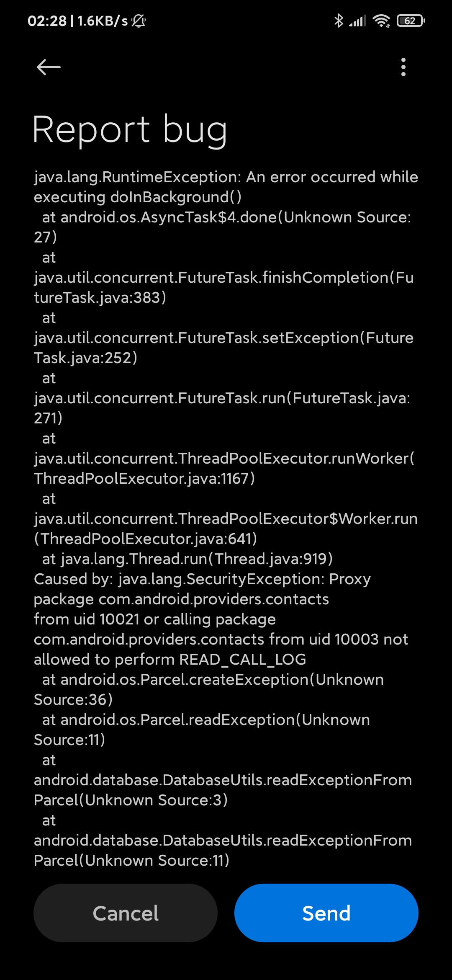Screen dimensions: 452x980
Task: Tap the Parcel.createException stack line
Action: [209, 689]
